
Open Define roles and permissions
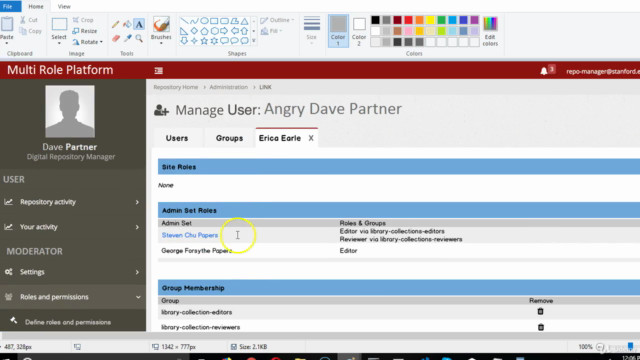tap(68, 322)
